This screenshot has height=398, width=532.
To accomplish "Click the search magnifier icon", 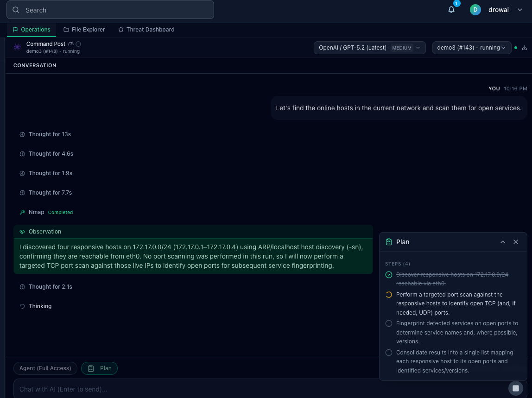I will click(x=16, y=10).
